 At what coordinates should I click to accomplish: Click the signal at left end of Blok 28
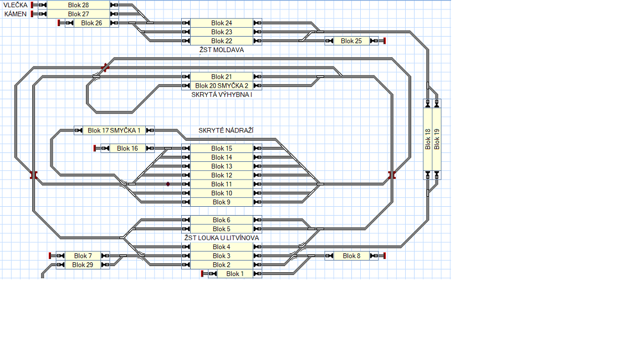[43, 5]
